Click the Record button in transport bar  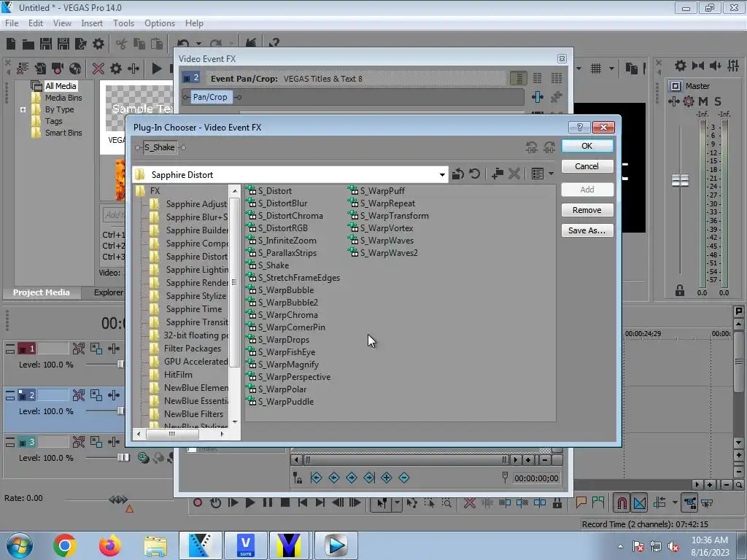198,503
